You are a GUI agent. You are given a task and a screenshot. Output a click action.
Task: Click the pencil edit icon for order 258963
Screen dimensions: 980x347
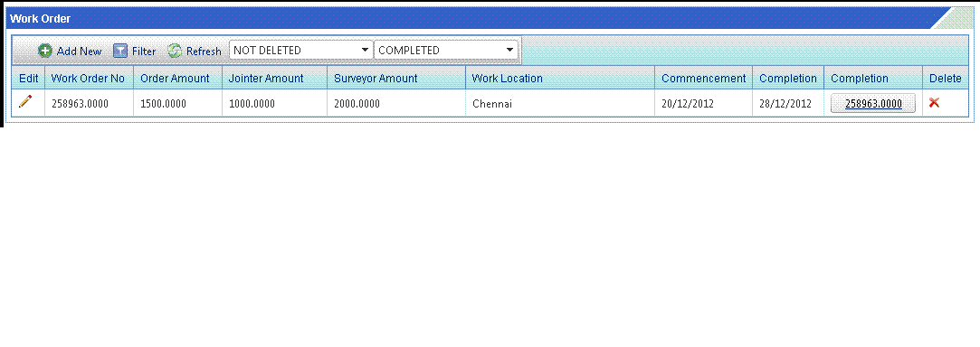pos(25,101)
